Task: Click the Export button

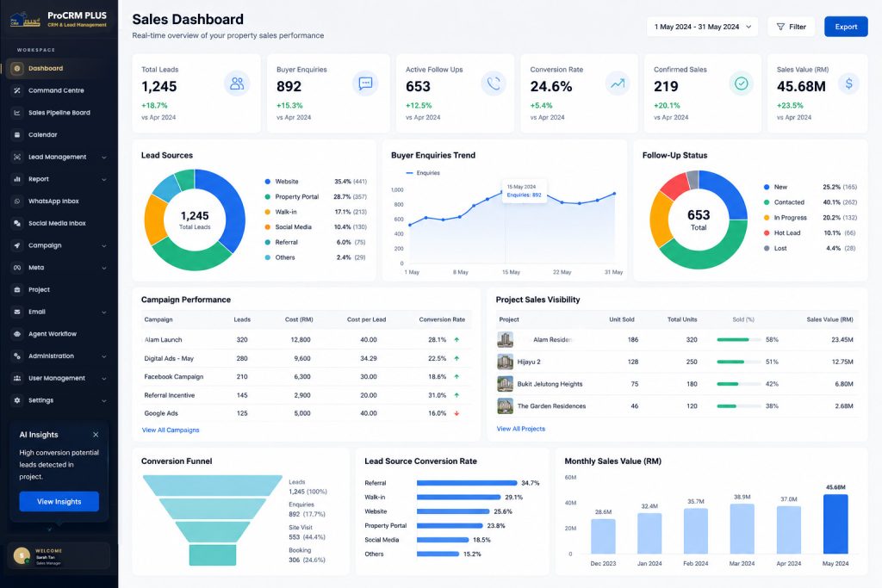Action: [x=846, y=27]
